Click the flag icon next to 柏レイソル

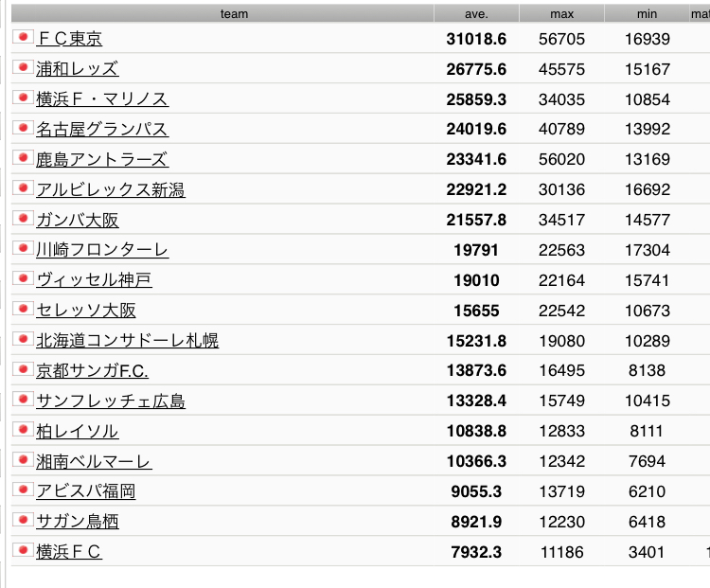coord(23,430)
